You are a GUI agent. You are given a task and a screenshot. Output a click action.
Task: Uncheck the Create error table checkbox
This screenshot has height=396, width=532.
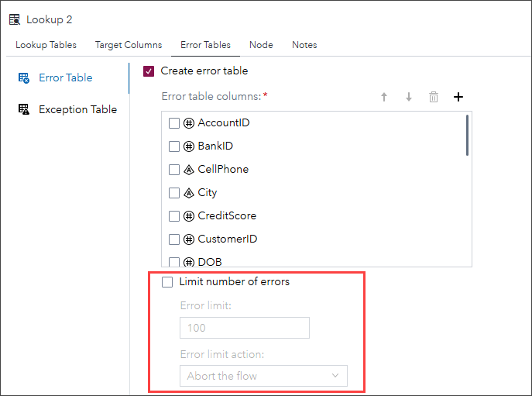click(x=149, y=71)
